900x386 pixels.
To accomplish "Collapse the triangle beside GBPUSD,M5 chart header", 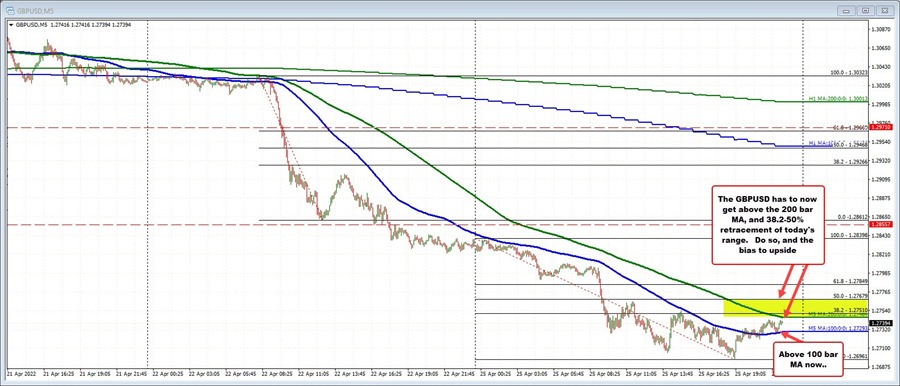I will pos(11,26).
